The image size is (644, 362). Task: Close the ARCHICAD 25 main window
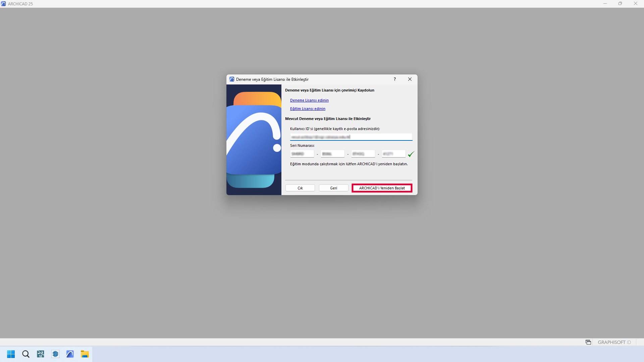(636, 4)
